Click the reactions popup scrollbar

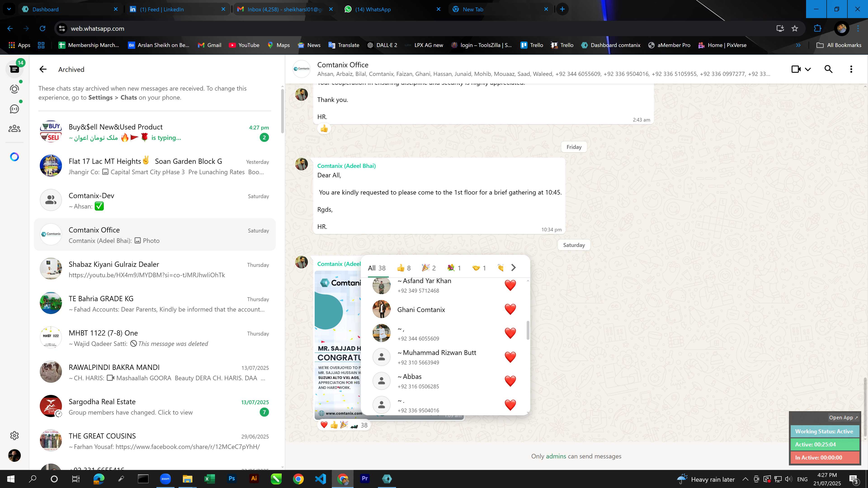528,330
